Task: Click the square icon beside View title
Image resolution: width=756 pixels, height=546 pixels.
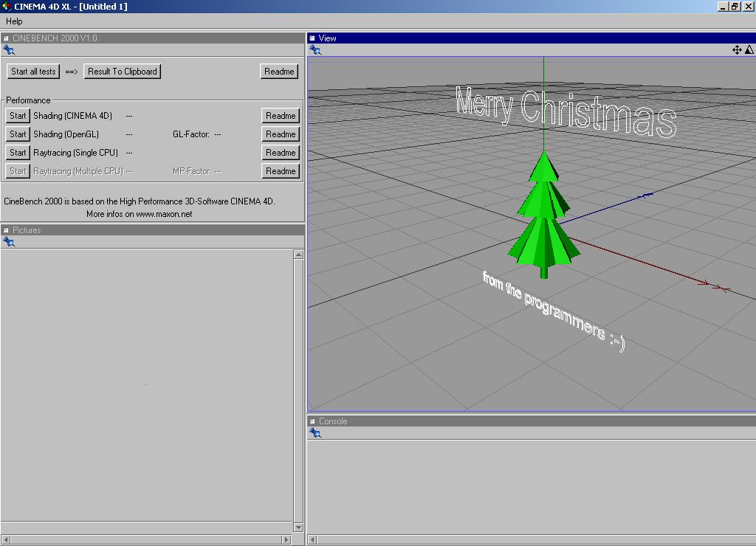Action: coord(312,38)
